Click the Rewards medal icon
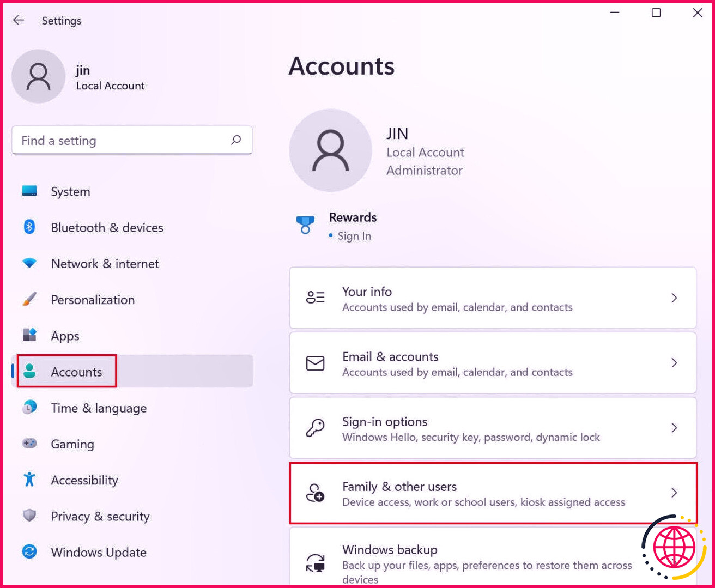This screenshot has width=715, height=588. pyautogui.click(x=305, y=225)
